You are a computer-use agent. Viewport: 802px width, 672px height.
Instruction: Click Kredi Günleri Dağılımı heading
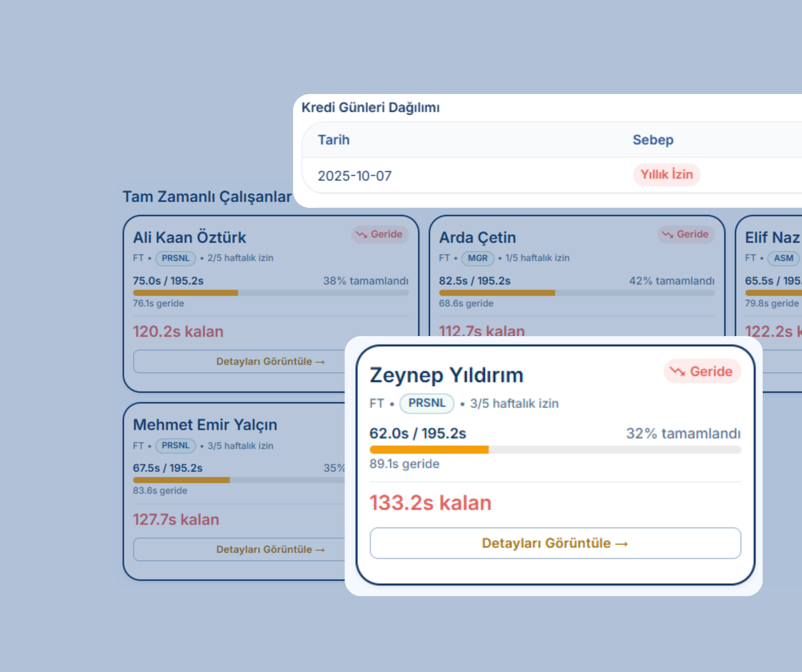370,108
